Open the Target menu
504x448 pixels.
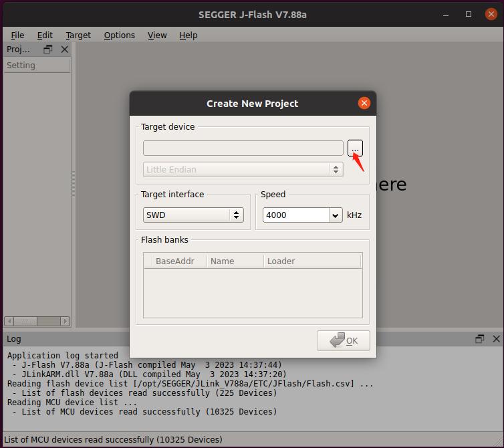78,35
